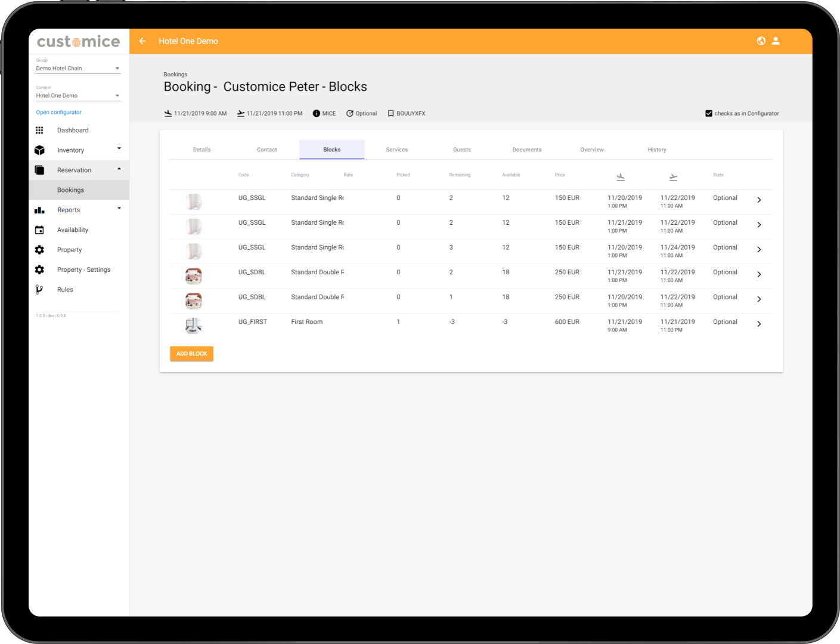Click the back arrow in orange header
The width and height of the screenshot is (840, 644).
click(x=142, y=41)
